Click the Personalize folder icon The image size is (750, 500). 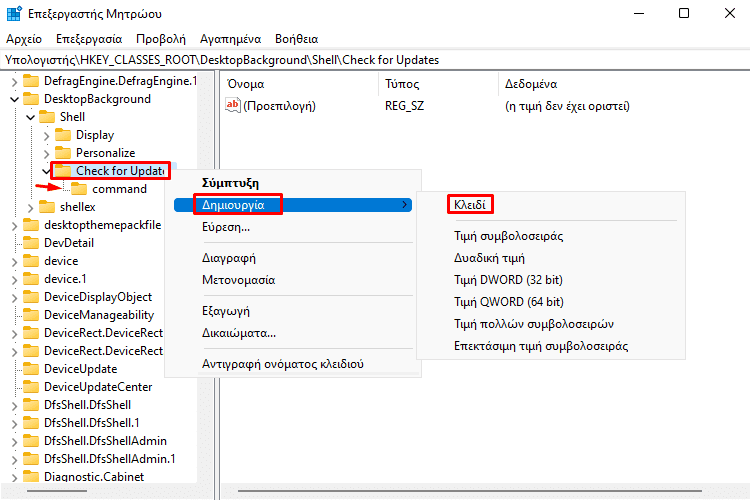click(63, 153)
